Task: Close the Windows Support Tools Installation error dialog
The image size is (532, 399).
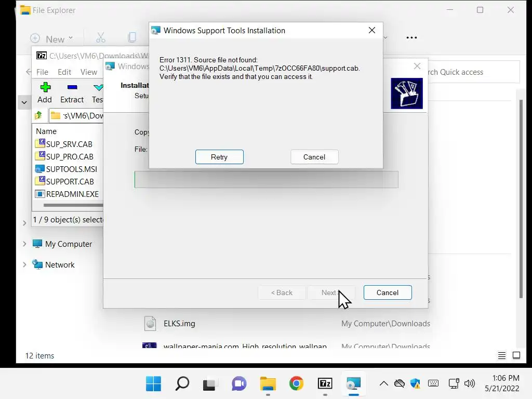Action: [x=372, y=30]
